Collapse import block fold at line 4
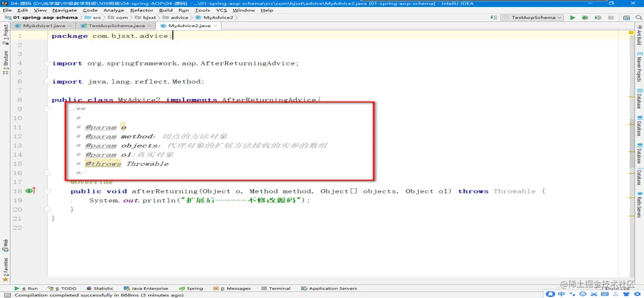Viewport: 644px width, 298px height. (47, 63)
